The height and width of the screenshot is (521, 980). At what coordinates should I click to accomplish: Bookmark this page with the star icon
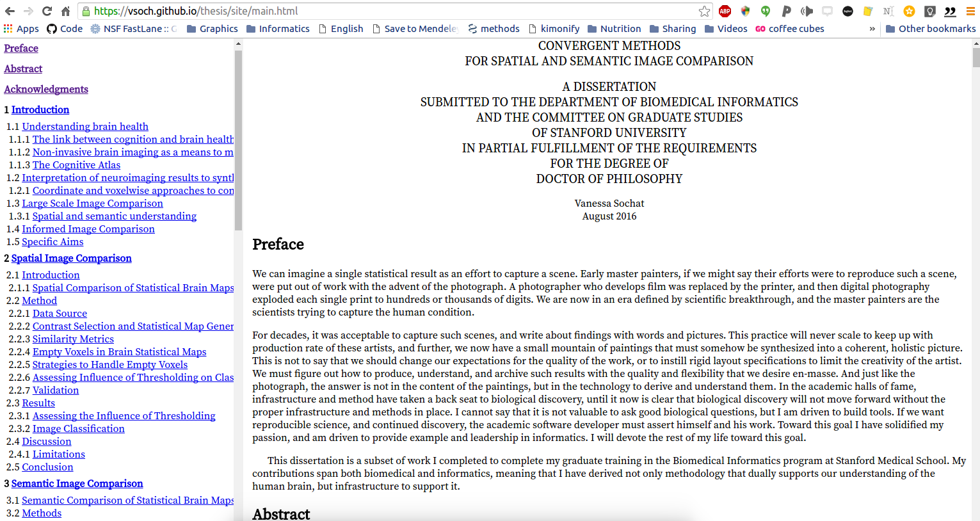704,11
